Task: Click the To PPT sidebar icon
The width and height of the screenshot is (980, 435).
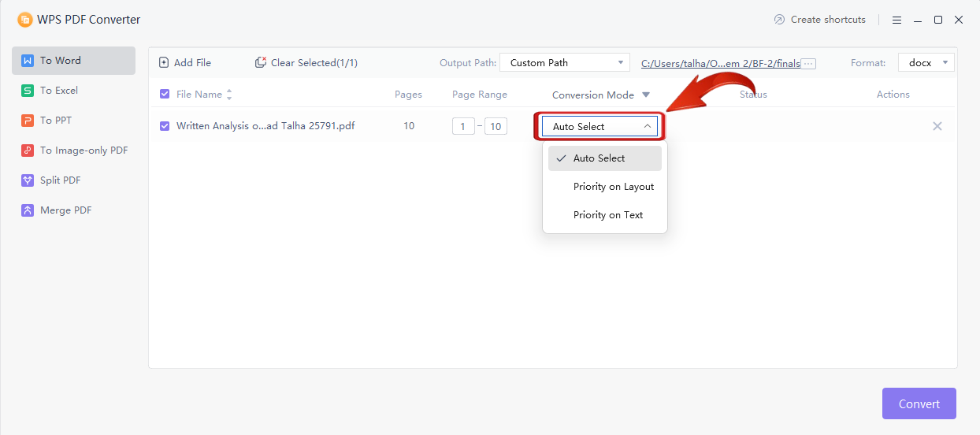Action: [x=28, y=121]
